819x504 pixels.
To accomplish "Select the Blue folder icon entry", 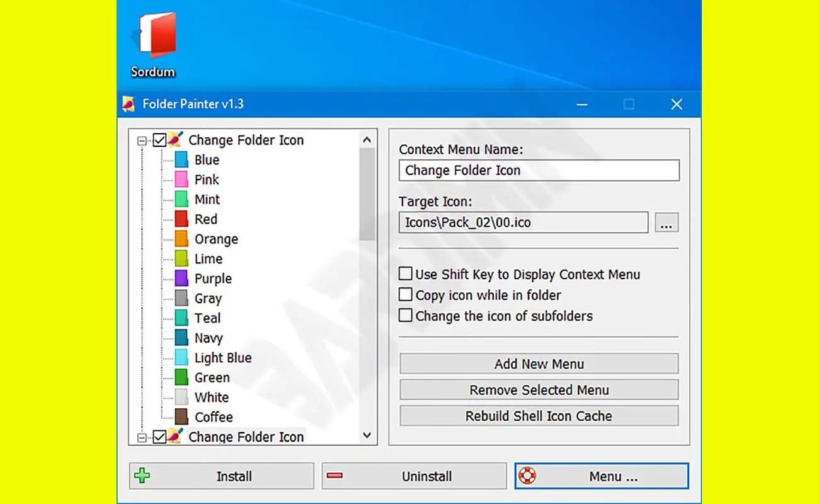I will 206,160.
